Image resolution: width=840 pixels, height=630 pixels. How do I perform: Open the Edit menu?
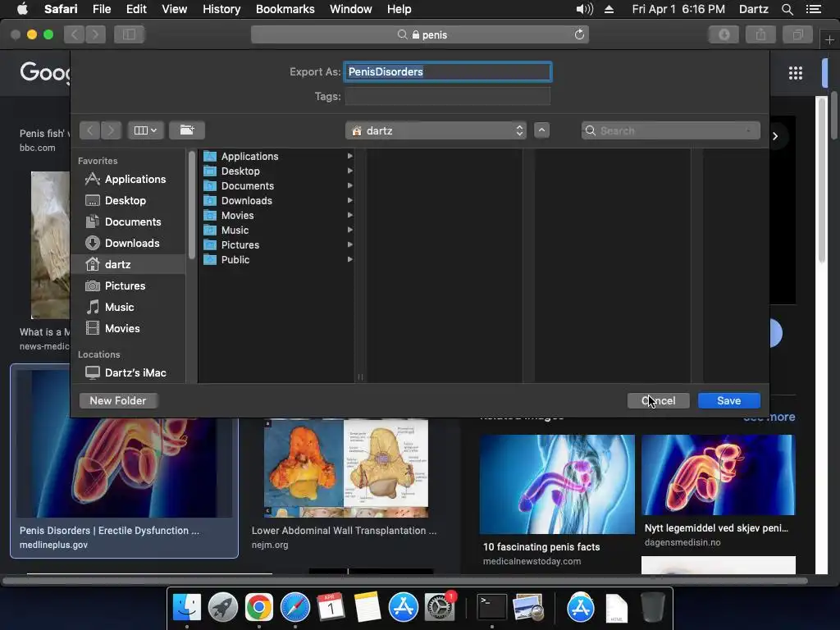(136, 9)
